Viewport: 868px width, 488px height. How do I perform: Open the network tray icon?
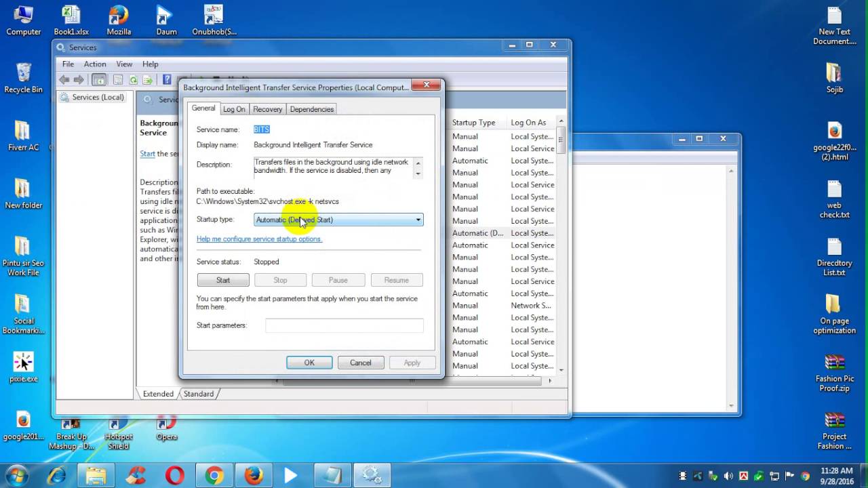coord(774,476)
